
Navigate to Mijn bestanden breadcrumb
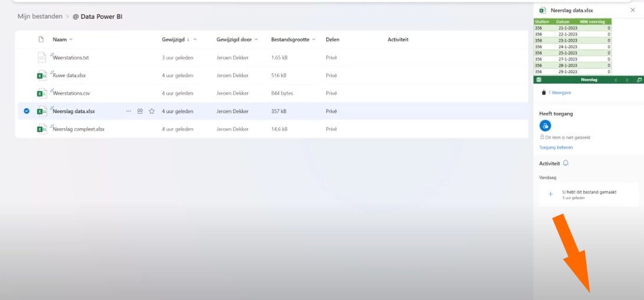(x=40, y=17)
